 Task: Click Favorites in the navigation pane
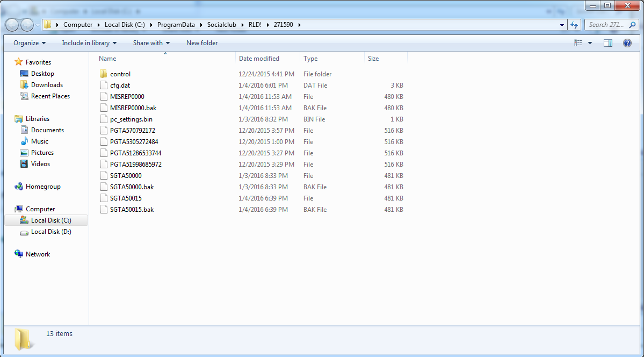tap(38, 62)
